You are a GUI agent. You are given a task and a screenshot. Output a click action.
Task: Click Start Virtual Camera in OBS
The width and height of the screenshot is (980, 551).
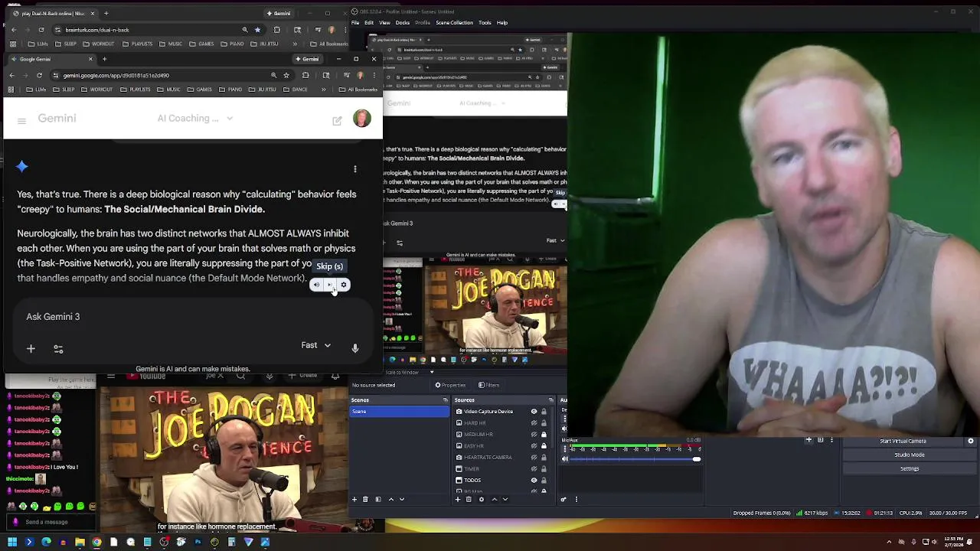[903, 441]
